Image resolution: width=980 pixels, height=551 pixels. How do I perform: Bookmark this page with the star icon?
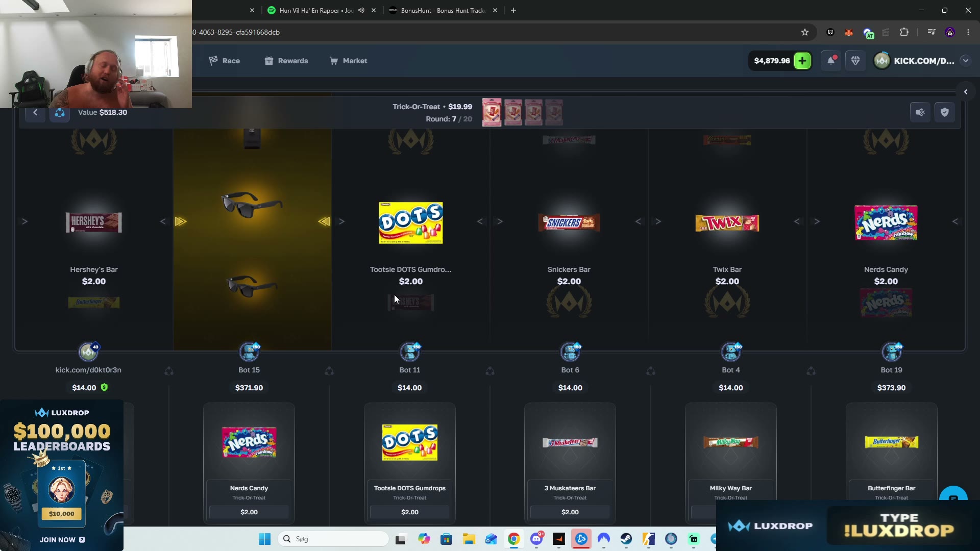click(805, 32)
